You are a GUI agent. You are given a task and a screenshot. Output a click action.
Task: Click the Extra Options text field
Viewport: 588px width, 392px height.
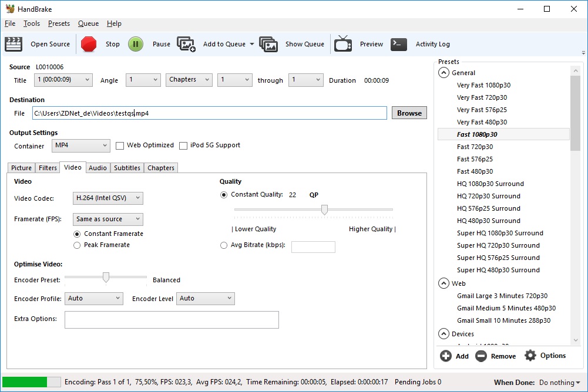click(172, 320)
